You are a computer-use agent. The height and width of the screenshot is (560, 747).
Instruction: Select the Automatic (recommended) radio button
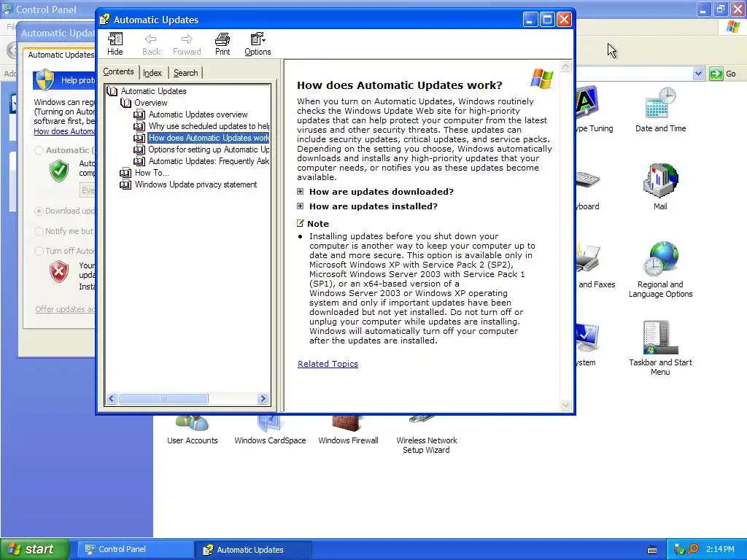tap(39, 150)
